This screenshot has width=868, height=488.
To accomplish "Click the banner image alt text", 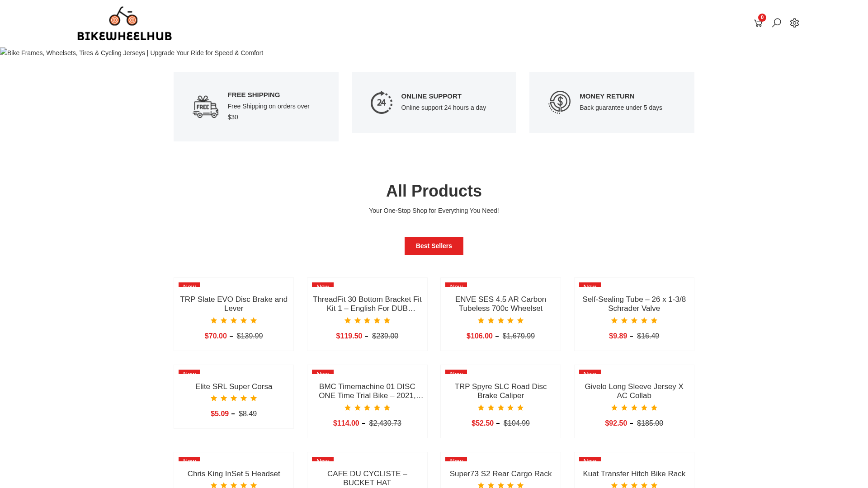I will coord(132,53).
